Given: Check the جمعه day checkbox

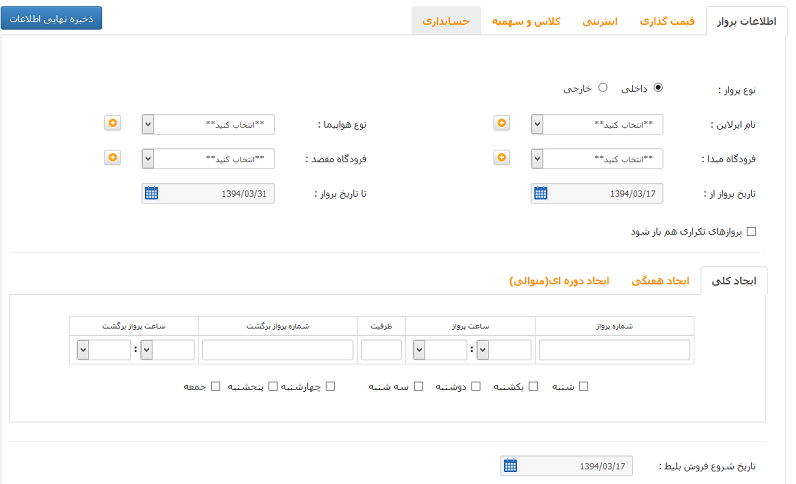Looking at the screenshot, I should tap(216, 386).
